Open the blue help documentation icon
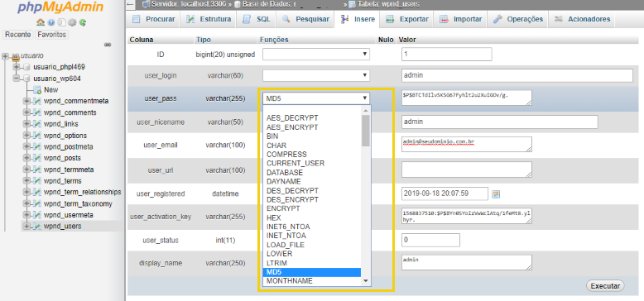The height and width of the screenshot is (301, 644). [x=51, y=22]
